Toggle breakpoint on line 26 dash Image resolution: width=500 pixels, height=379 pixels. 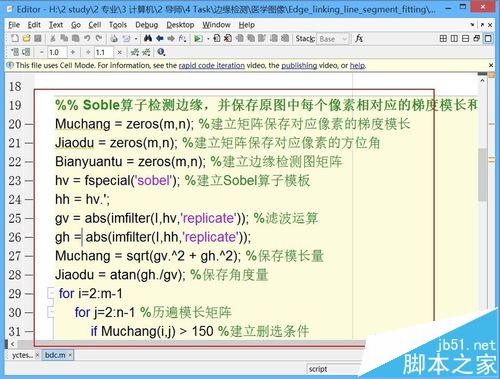point(29,237)
